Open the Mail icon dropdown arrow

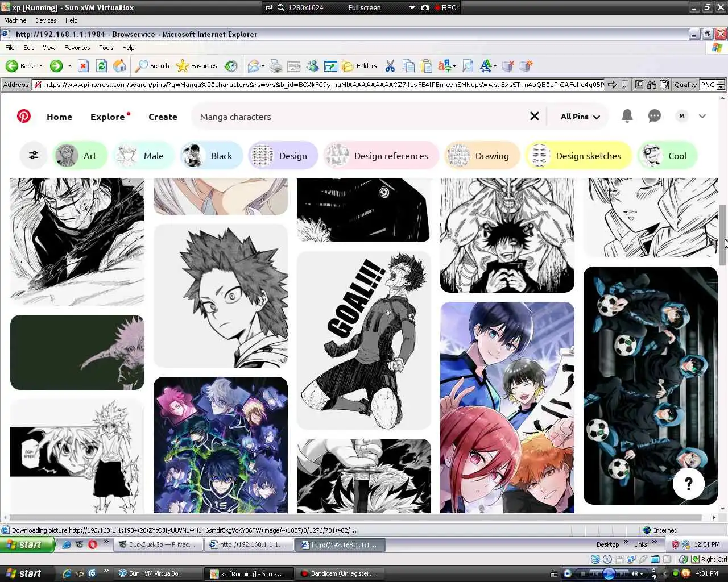[263, 66]
